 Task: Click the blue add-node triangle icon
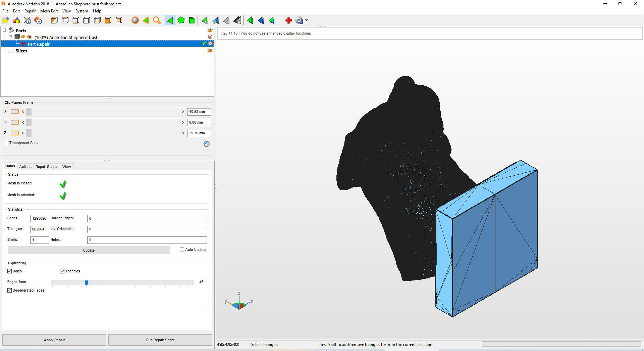tap(215, 20)
